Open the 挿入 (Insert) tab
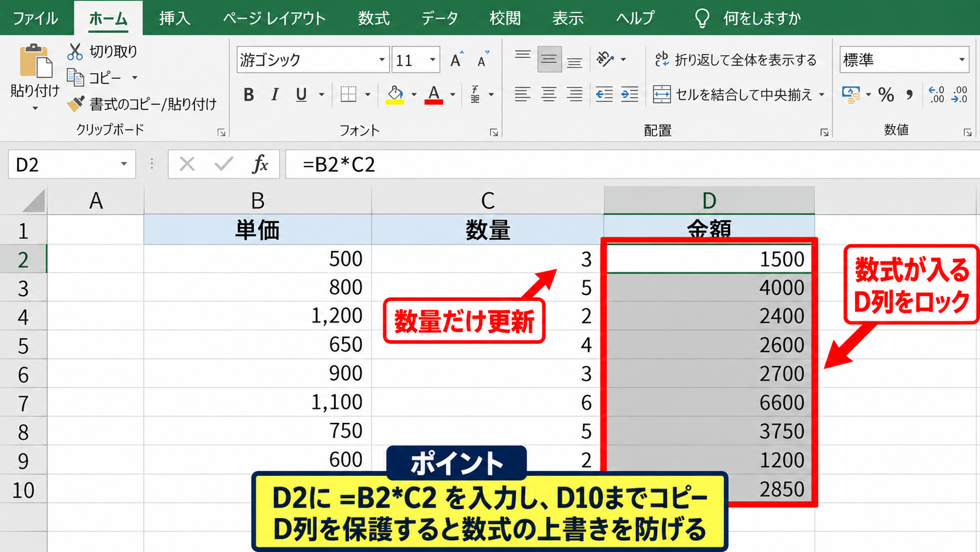 pos(175,18)
